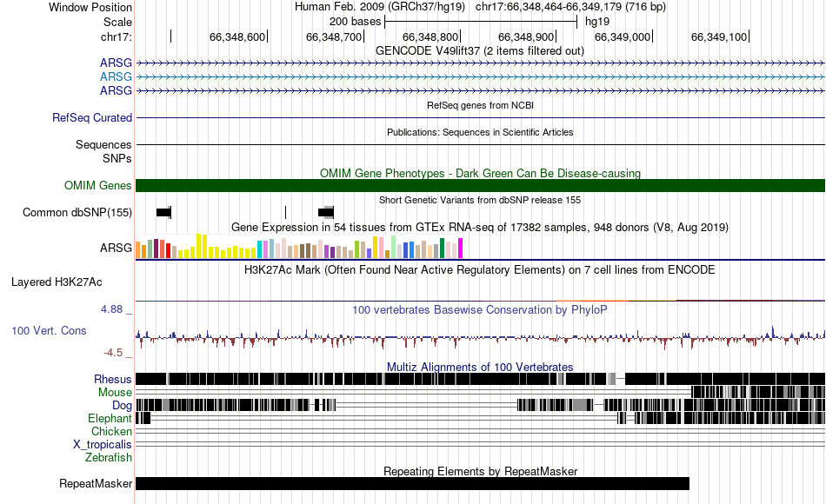Viewport: 826px width, 504px height.
Task: Click the 4.88 PhyloP upper limit
Action: [x=111, y=309]
